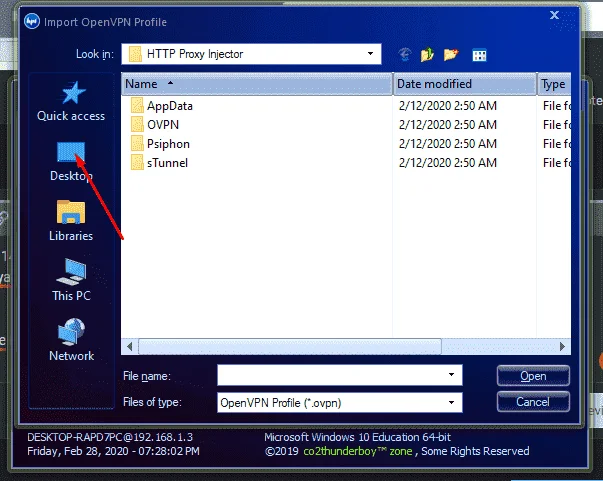Select the AppData folder name
The width and height of the screenshot is (603, 481).
(x=170, y=106)
